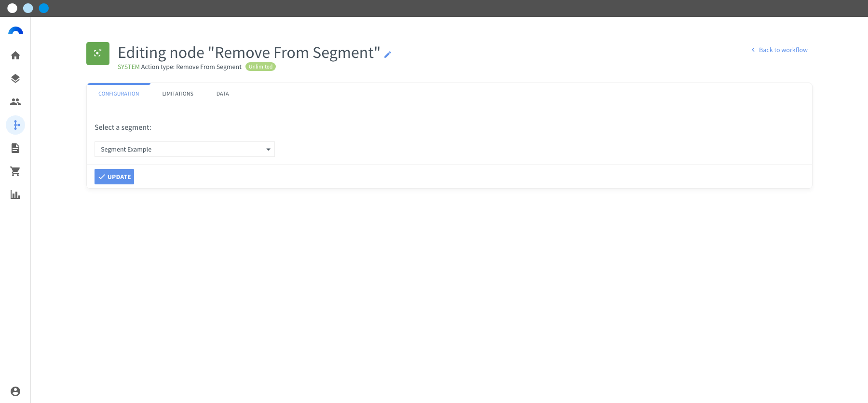Select the workflow branch sidebar icon
868x403 pixels.
pos(15,125)
